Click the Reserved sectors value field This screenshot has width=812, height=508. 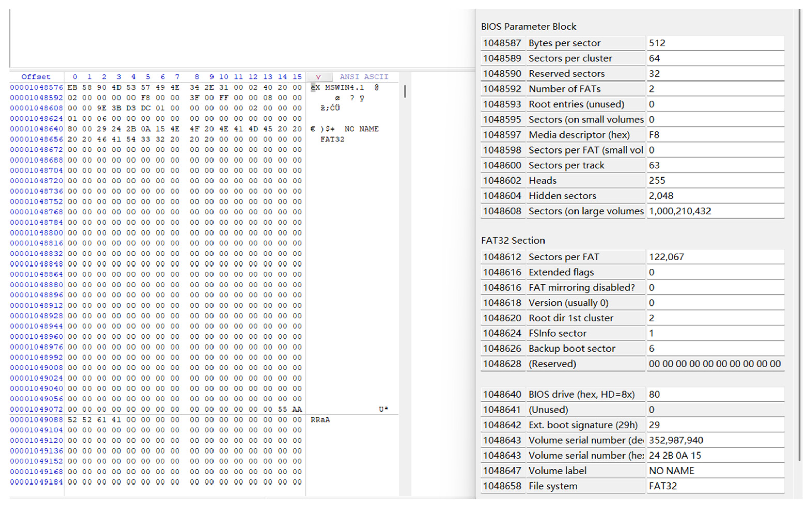tap(715, 74)
